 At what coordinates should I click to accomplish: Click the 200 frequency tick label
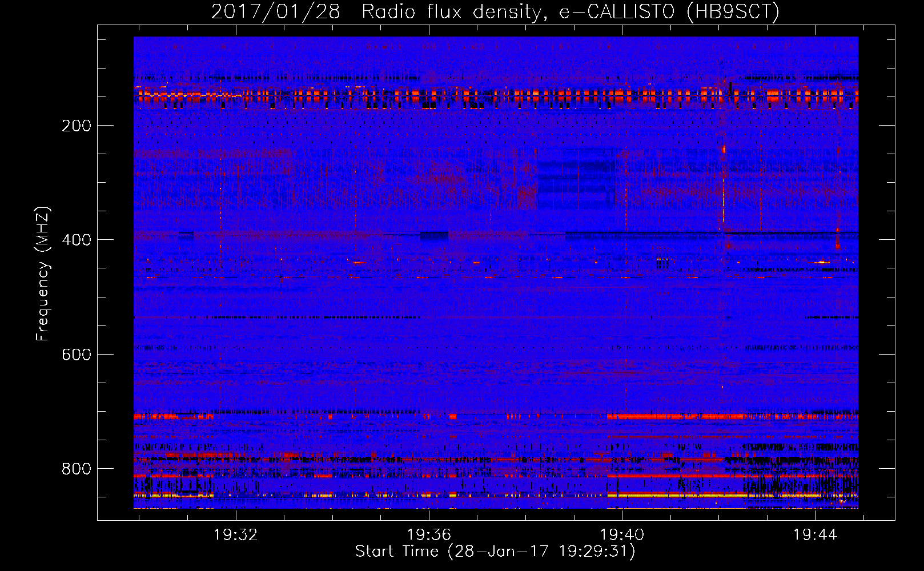tap(77, 126)
